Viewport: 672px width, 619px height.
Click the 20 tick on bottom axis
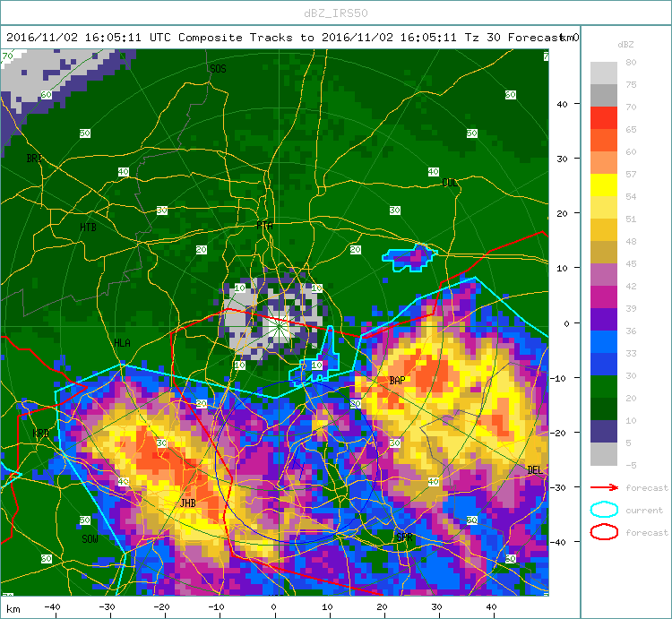coord(382,607)
